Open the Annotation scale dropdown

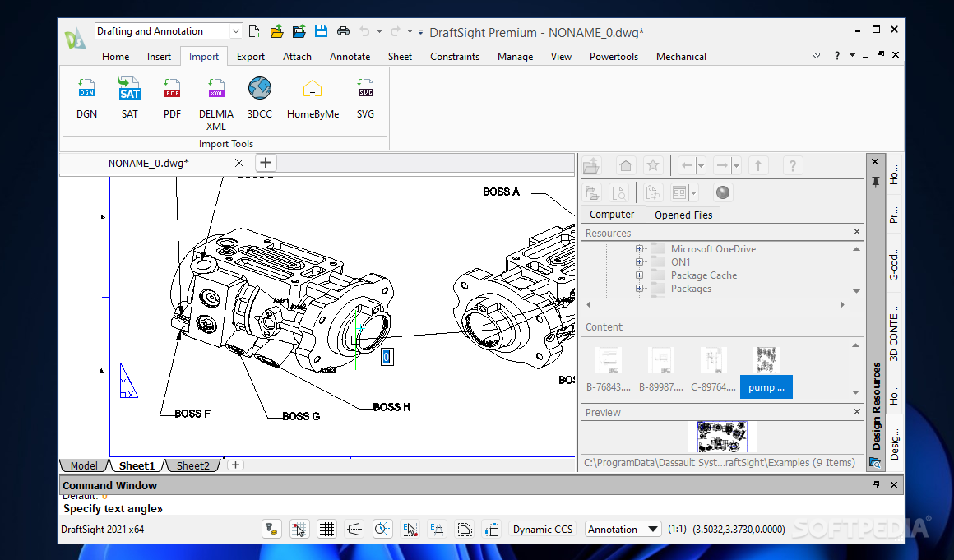tap(653, 529)
